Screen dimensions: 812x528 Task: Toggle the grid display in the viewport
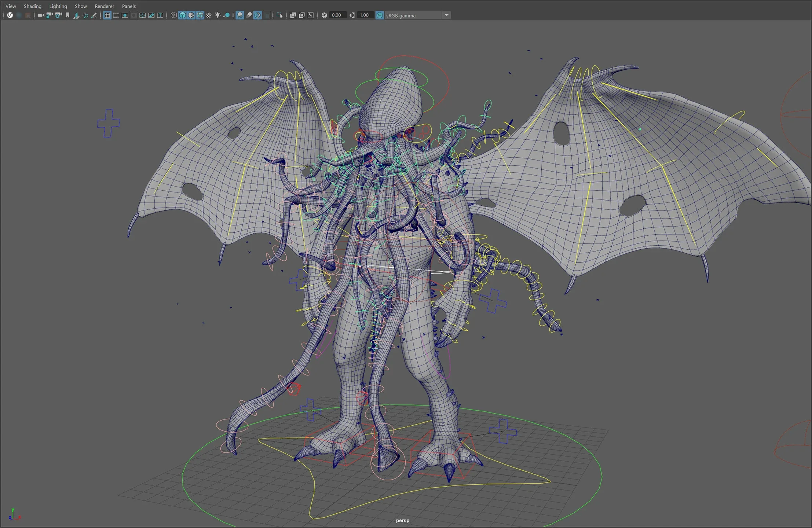[x=107, y=15]
